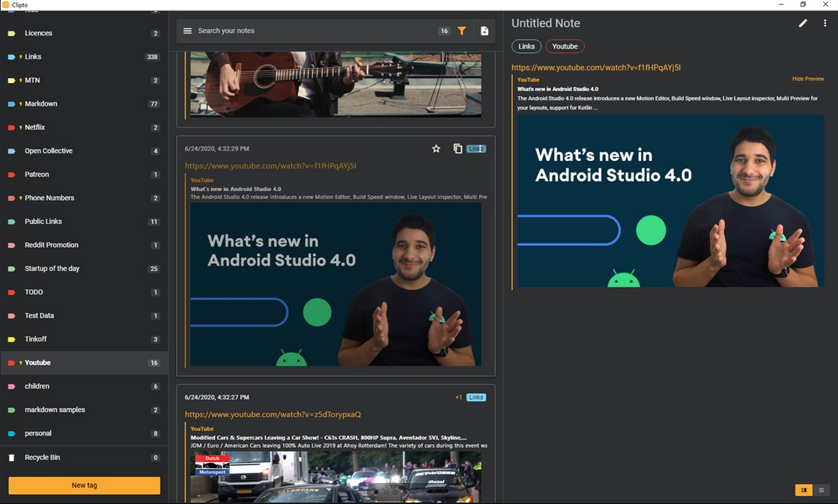Open the Phone Numbers tag
838x504 pixels.
click(84, 198)
